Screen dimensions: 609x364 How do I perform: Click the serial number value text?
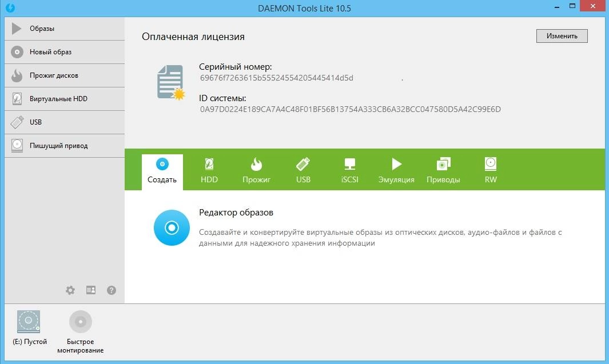click(x=277, y=78)
